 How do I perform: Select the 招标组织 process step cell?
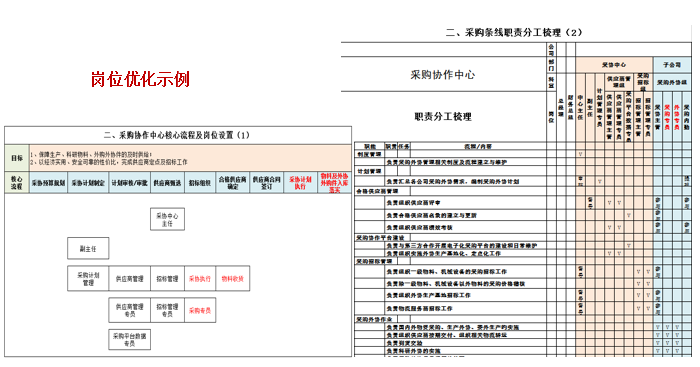(200, 182)
